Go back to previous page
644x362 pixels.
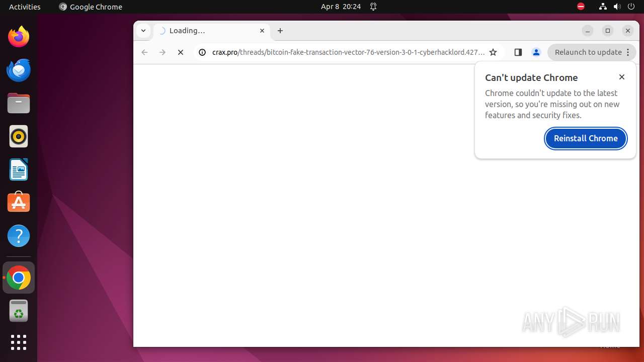[144, 52]
